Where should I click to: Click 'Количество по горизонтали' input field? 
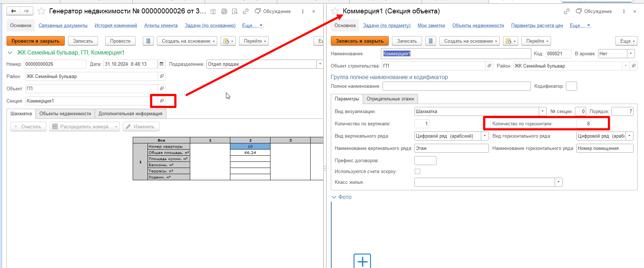click(x=584, y=124)
